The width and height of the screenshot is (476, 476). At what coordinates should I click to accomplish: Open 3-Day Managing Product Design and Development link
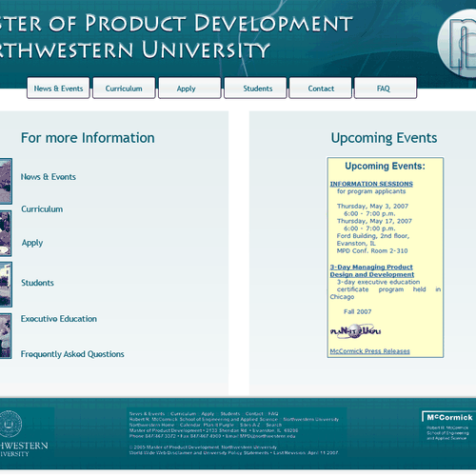372,270
